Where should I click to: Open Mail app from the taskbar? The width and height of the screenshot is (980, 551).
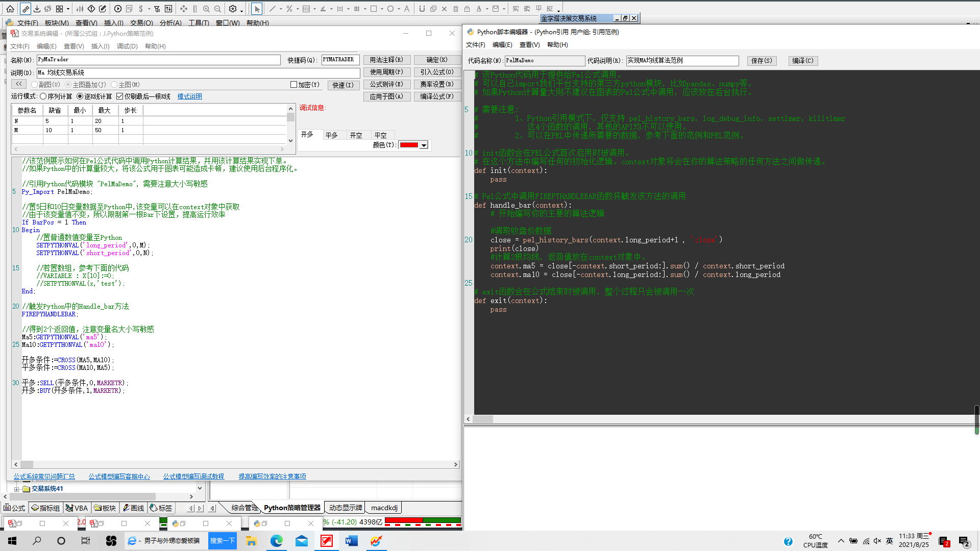tap(302, 541)
